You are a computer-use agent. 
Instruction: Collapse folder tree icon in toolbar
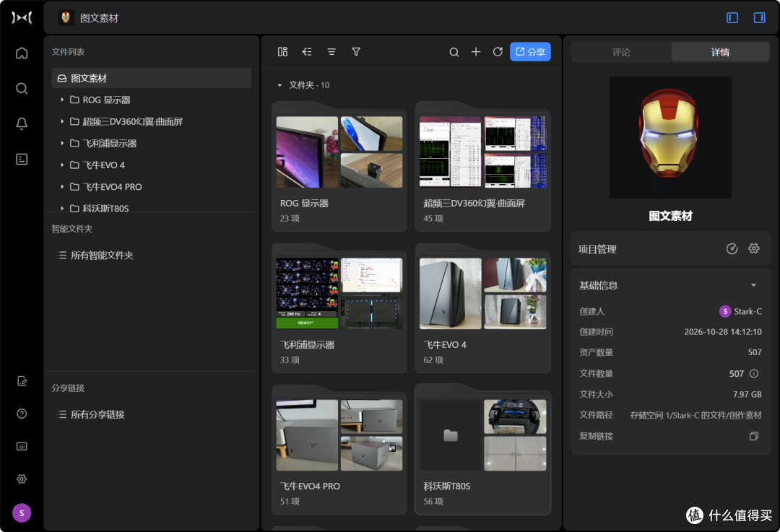[x=307, y=52]
